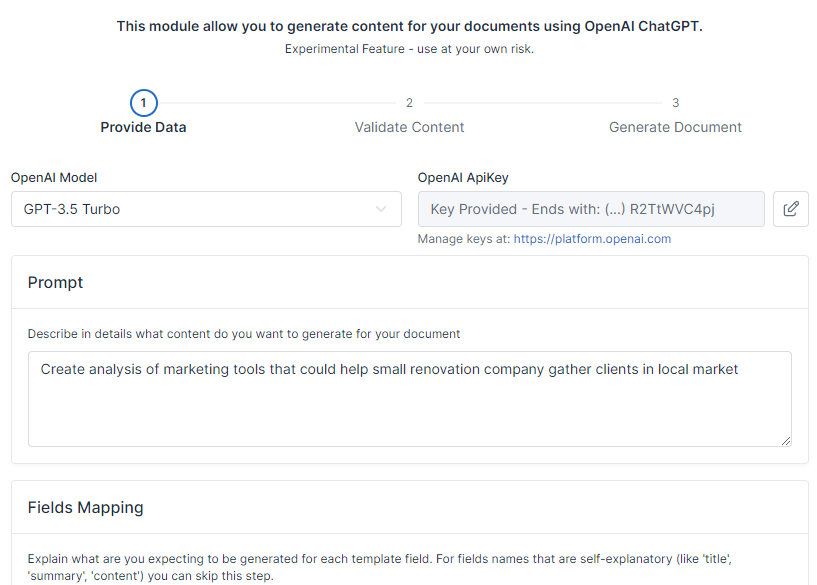Select the Provide Data step label
The image size is (817, 585).
pyautogui.click(x=143, y=127)
